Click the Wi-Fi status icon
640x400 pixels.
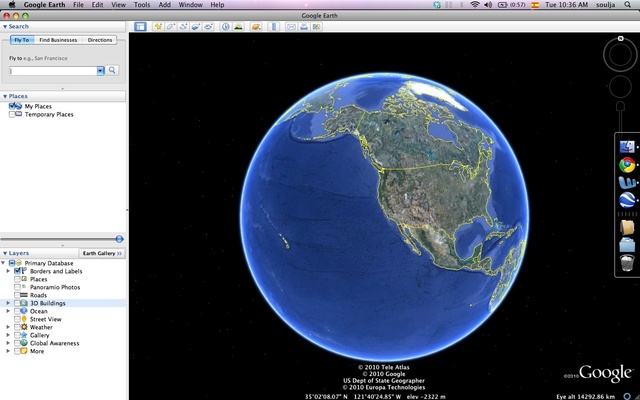(x=474, y=5)
